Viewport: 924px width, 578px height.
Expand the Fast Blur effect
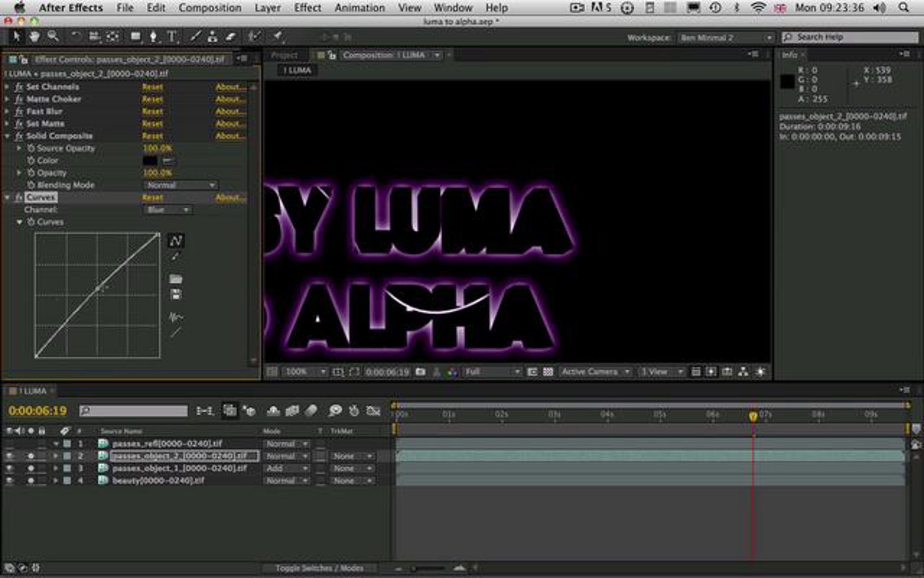pos(7,111)
